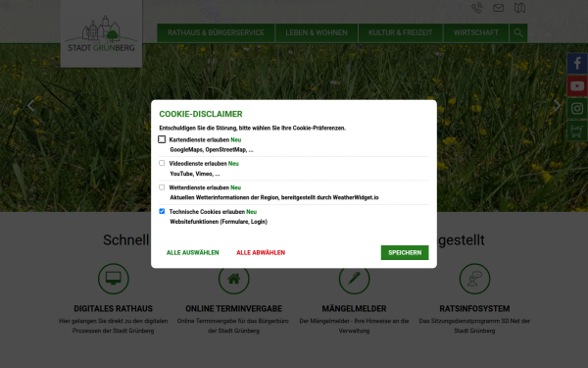This screenshot has height=368, width=588.
Task: Click Alle auswählen button
Action: pos(193,253)
